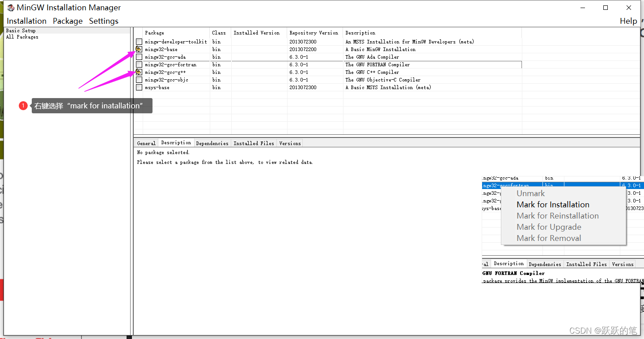This screenshot has width=644, height=339.
Task: Toggle checkbox for mingw32-gcc-ada
Action: [x=139, y=57]
